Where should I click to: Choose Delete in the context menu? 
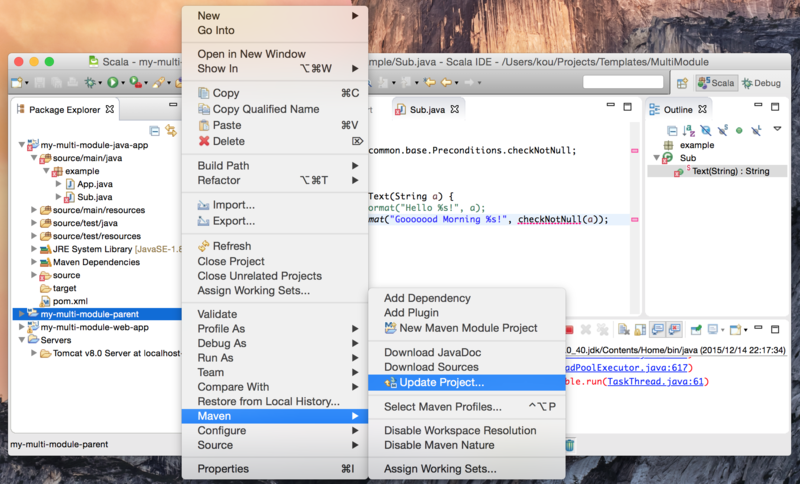(274, 141)
